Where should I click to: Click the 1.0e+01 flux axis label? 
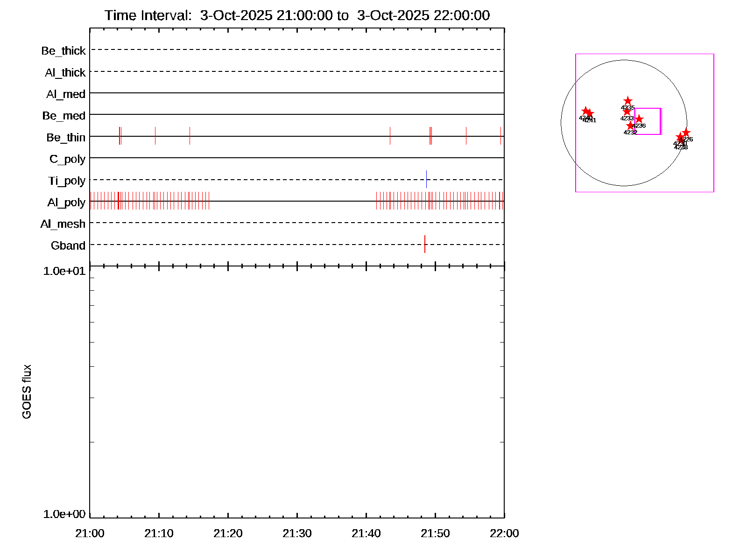[x=64, y=271]
